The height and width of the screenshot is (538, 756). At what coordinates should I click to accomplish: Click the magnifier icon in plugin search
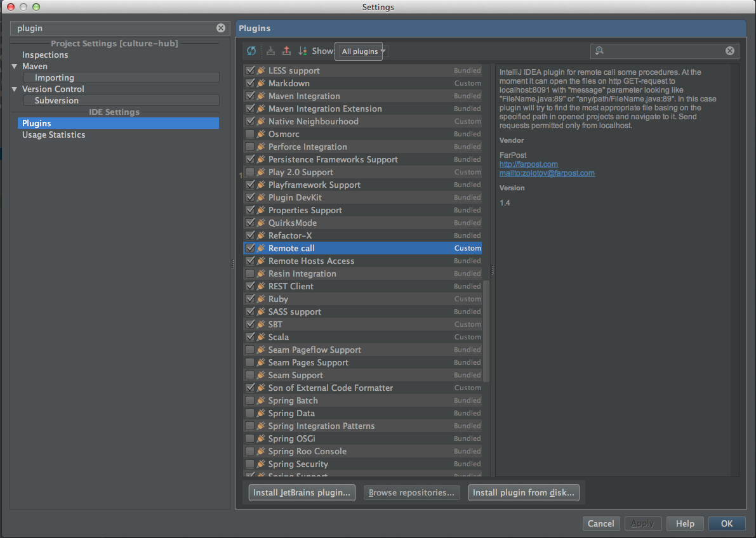point(598,51)
